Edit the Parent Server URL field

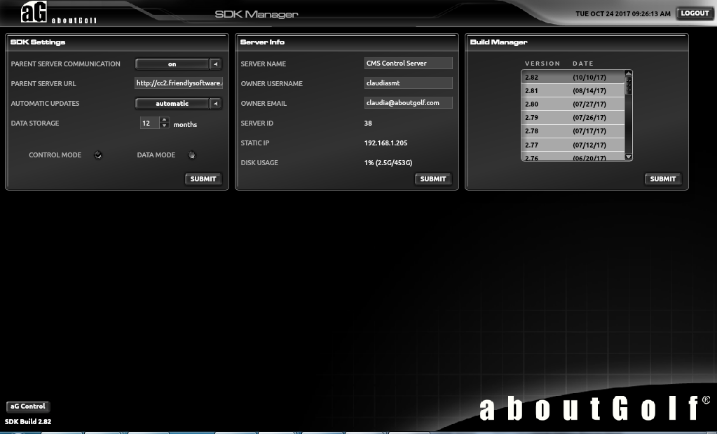(179, 83)
